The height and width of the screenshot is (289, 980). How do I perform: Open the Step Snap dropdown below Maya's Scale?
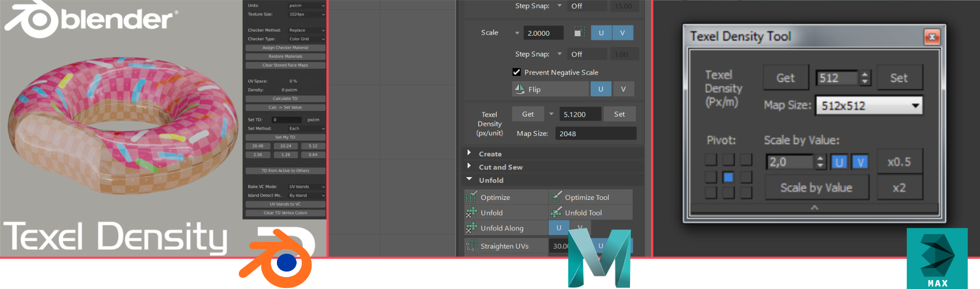click(x=559, y=54)
